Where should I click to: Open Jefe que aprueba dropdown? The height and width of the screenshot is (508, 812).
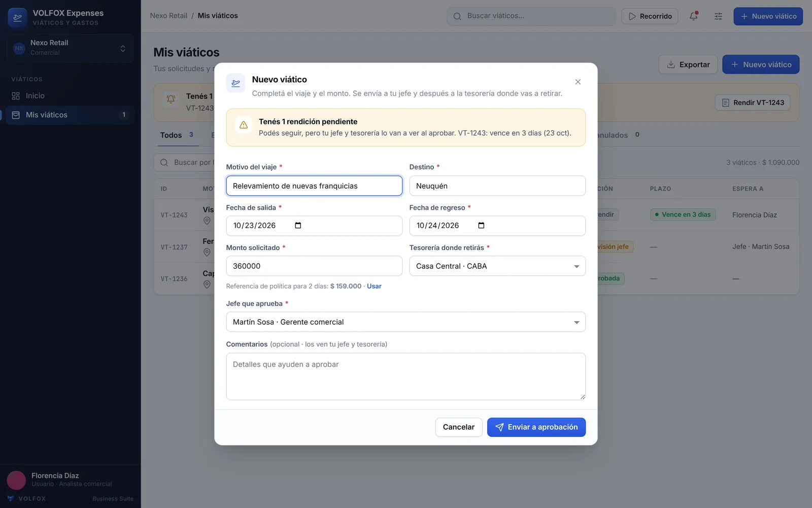pos(405,322)
